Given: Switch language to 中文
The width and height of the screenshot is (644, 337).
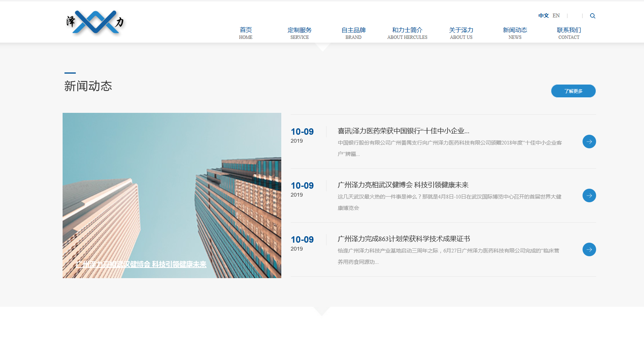Looking at the screenshot, I should (x=543, y=16).
